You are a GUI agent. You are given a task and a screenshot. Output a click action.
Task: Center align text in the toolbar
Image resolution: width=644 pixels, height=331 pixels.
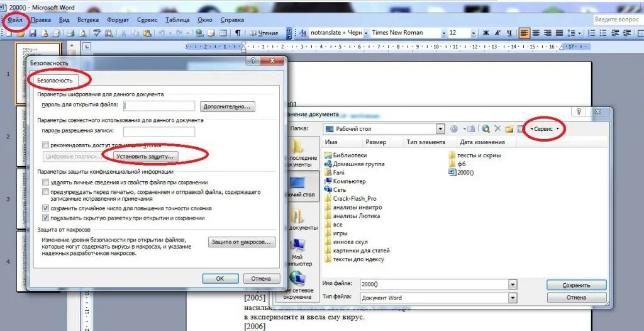(x=536, y=33)
